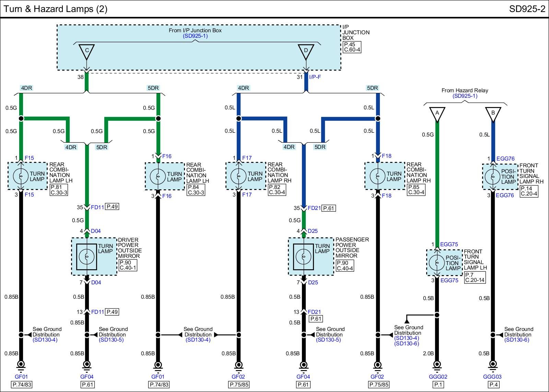Screen dimensions: 549x392
Task: Click the EGG75 connector label at pin 1
Action: pos(449,245)
